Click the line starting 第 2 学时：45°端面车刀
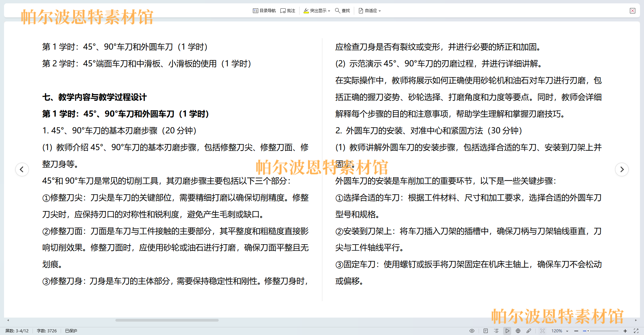 click(x=147, y=64)
